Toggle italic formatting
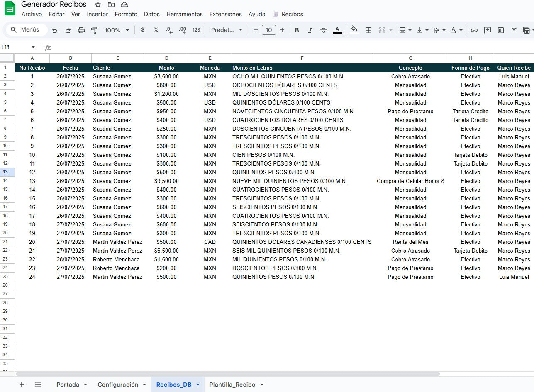The height and width of the screenshot is (392, 534). [x=310, y=30]
